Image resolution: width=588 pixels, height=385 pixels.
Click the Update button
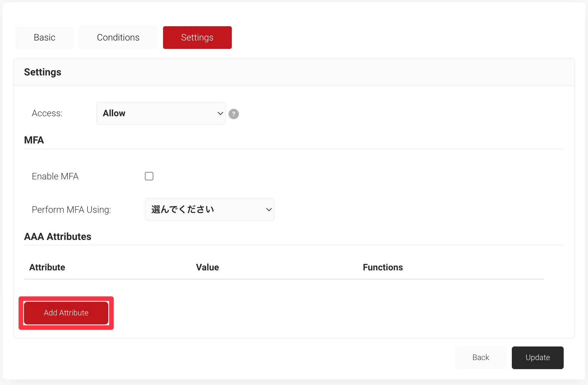[x=537, y=357]
